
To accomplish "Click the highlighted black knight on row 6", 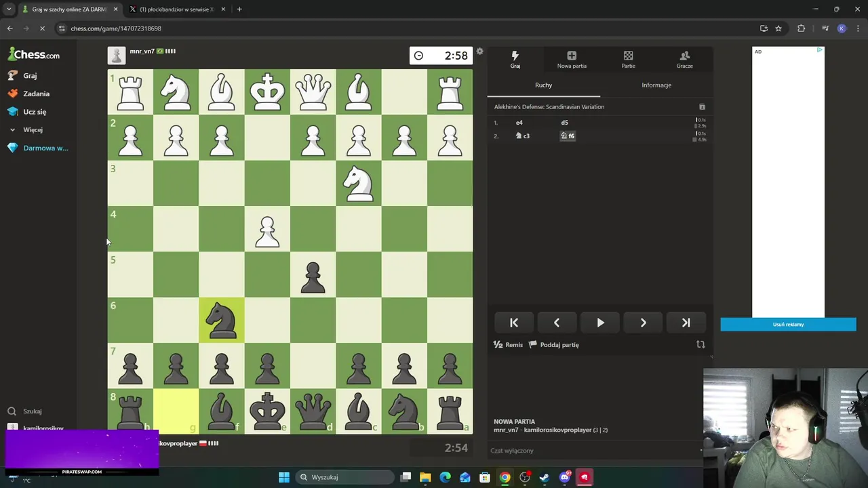I will click(x=221, y=320).
